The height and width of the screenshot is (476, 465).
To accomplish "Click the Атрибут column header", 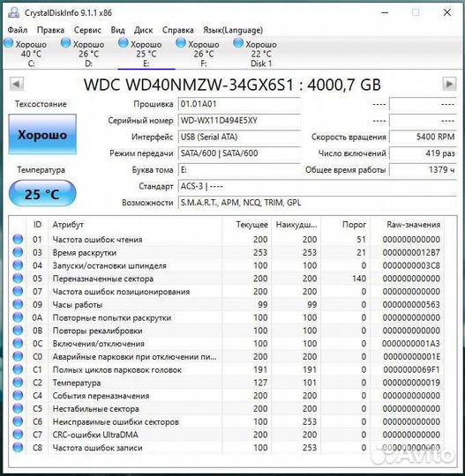I will point(135,225).
